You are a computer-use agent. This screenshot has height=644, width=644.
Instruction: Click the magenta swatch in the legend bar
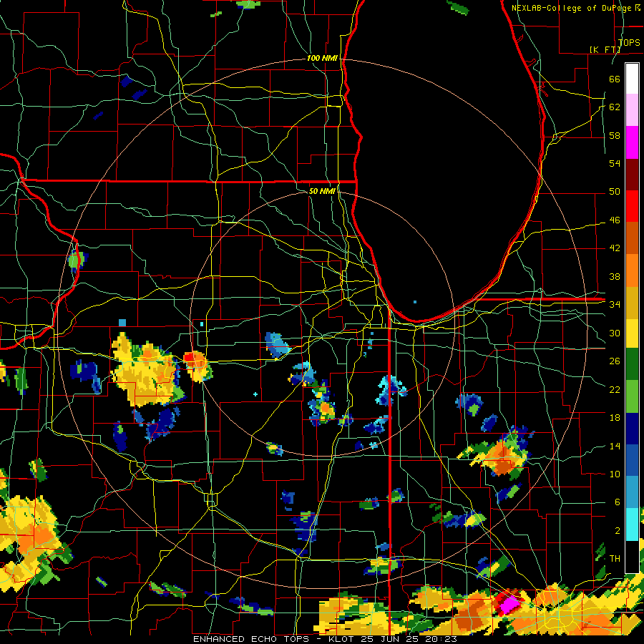632,142
